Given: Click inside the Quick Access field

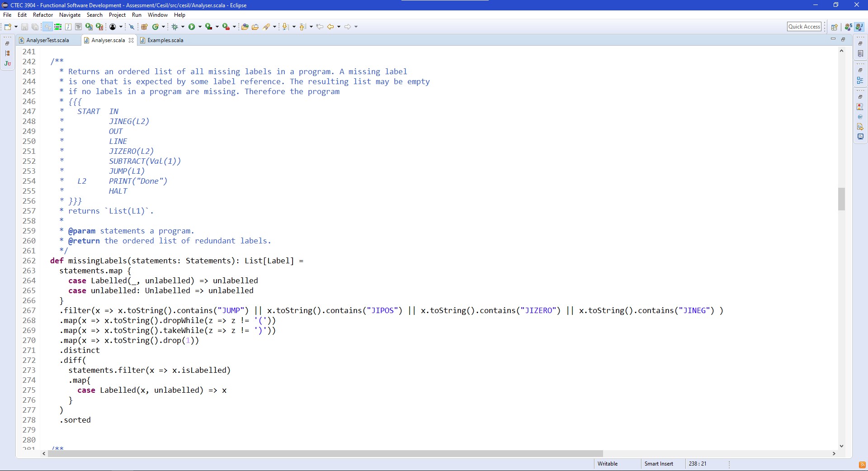Looking at the screenshot, I should [x=804, y=27].
